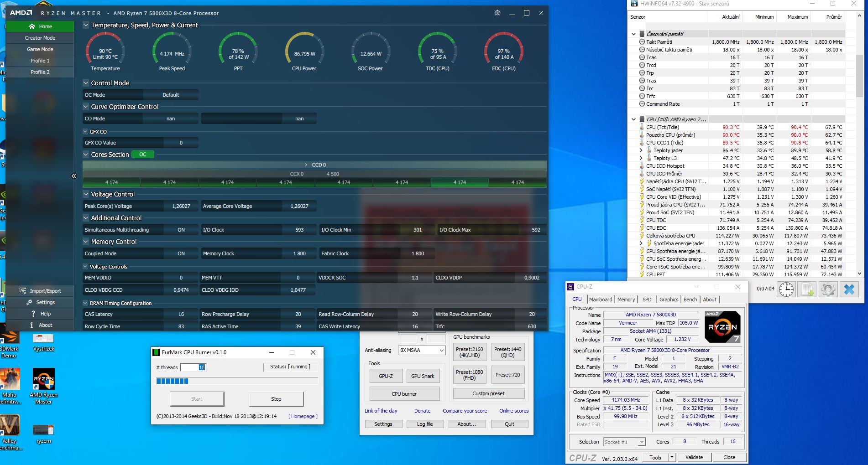Click the FurMark CPU Burner progress bar
Image resolution: width=868 pixels, height=465 pixels.
pos(237,381)
